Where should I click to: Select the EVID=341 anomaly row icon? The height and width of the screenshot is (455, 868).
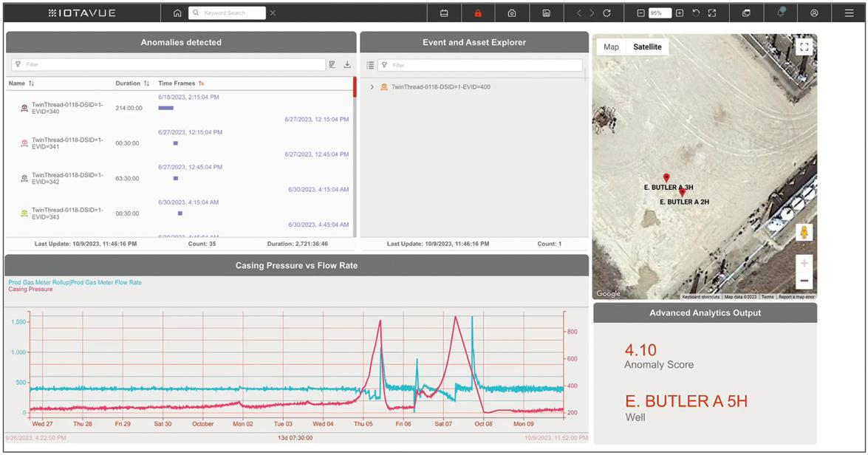[24, 143]
